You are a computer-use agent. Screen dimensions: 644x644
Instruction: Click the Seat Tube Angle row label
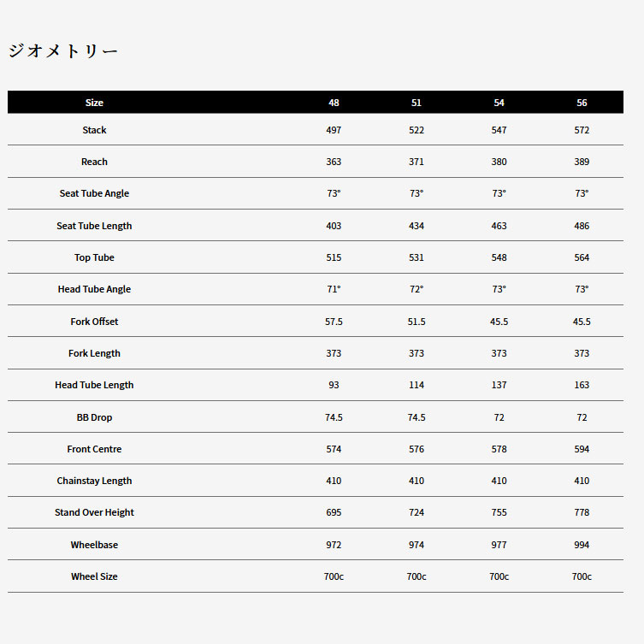pyautogui.click(x=94, y=193)
